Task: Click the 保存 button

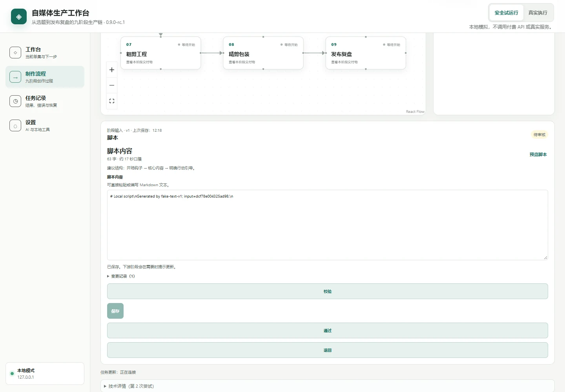Action: tap(115, 311)
